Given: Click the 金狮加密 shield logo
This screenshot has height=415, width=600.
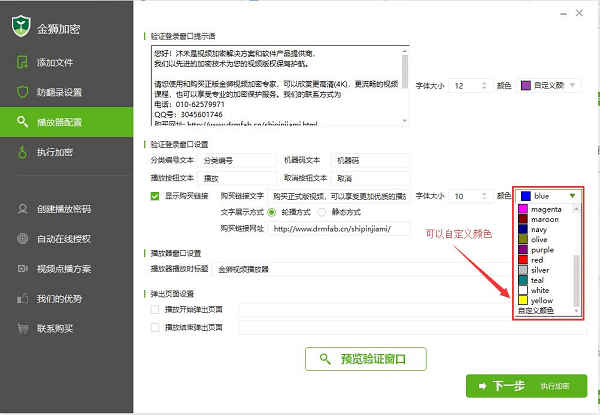Looking at the screenshot, I should point(21,26).
